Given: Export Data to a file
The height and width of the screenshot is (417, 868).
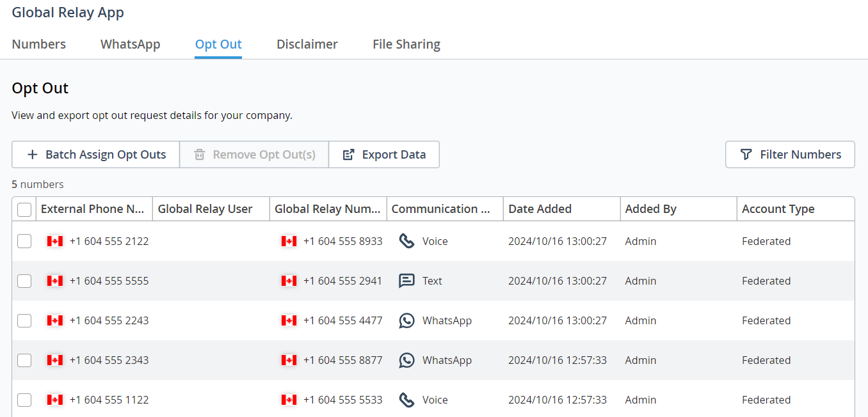Looking at the screenshot, I should 384,155.
